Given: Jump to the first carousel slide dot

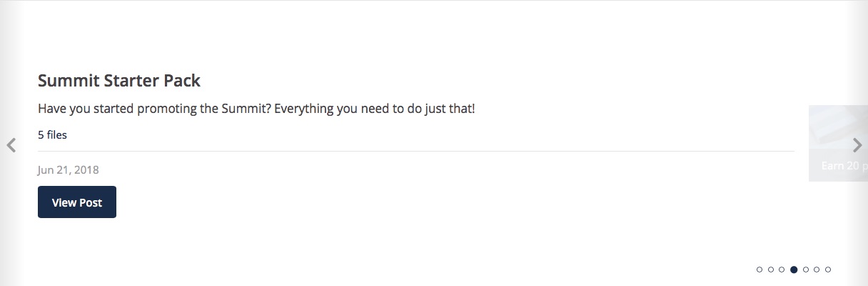Looking at the screenshot, I should [x=759, y=270].
